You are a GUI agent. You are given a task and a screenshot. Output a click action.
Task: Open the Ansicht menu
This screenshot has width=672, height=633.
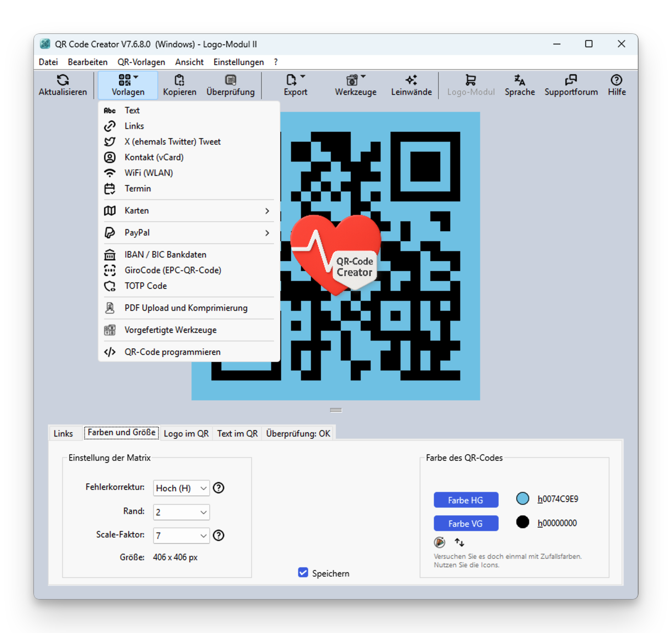[x=189, y=62]
